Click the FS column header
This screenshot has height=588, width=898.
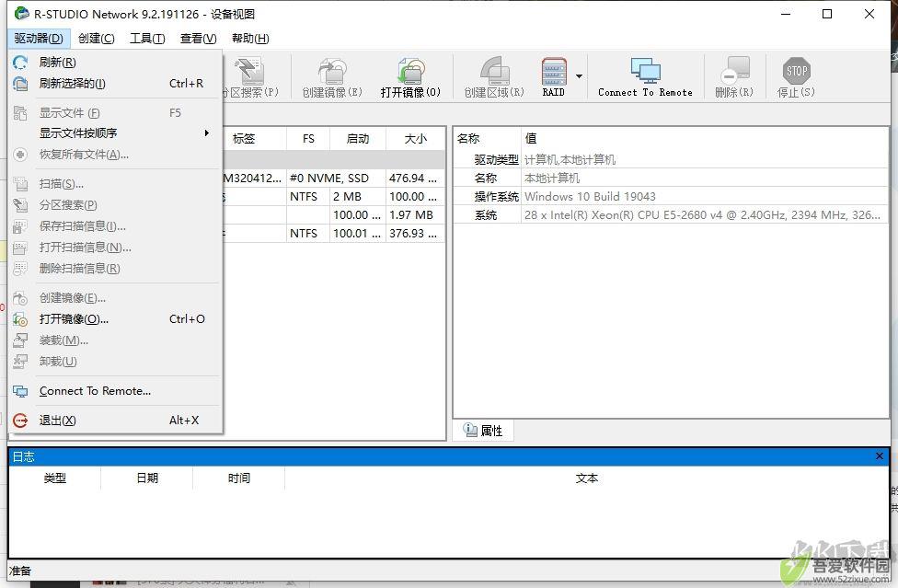(x=308, y=139)
